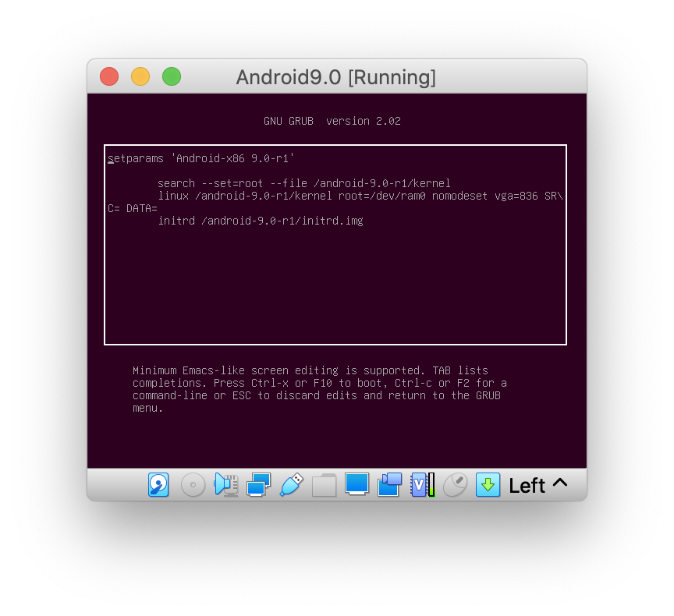
Task: Click the Android9.0 [Running] window title
Action: [336, 77]
